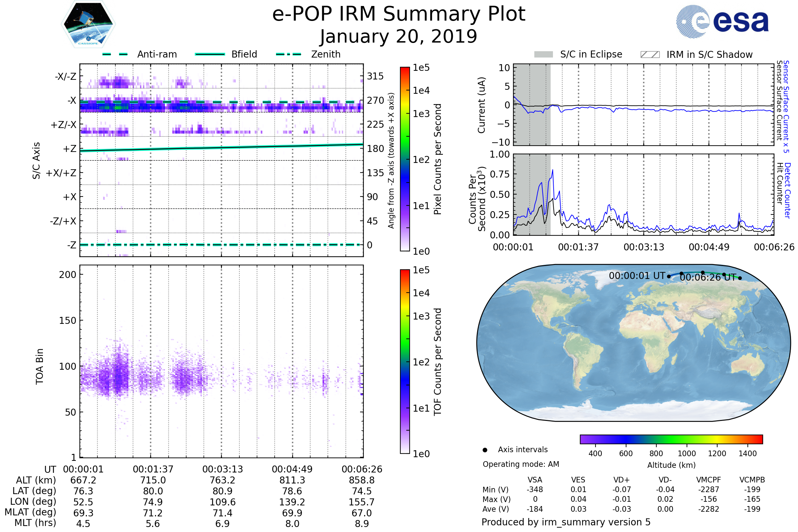Click the Altitude (km) colorbar
The width and height of the screenshot is (798, 532).
671,439
